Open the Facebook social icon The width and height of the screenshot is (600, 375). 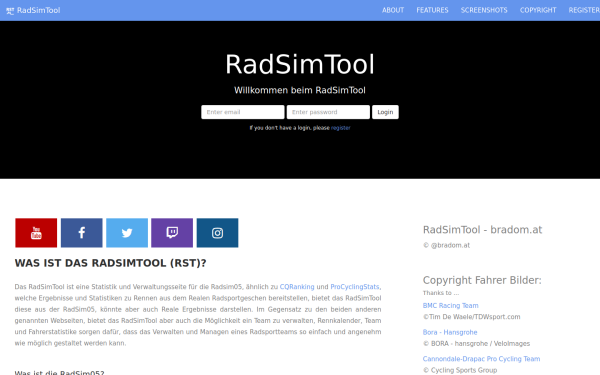point(82,233)
